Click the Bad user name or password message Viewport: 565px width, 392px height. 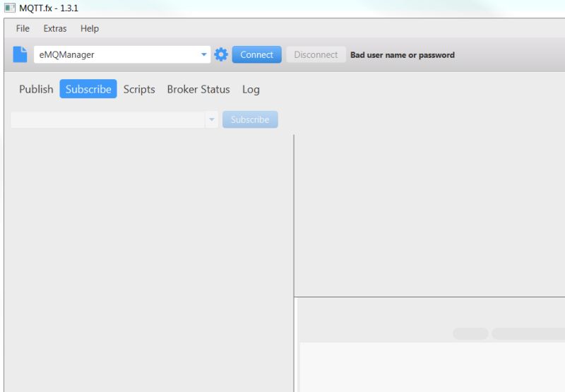click(x=403, y=55)
